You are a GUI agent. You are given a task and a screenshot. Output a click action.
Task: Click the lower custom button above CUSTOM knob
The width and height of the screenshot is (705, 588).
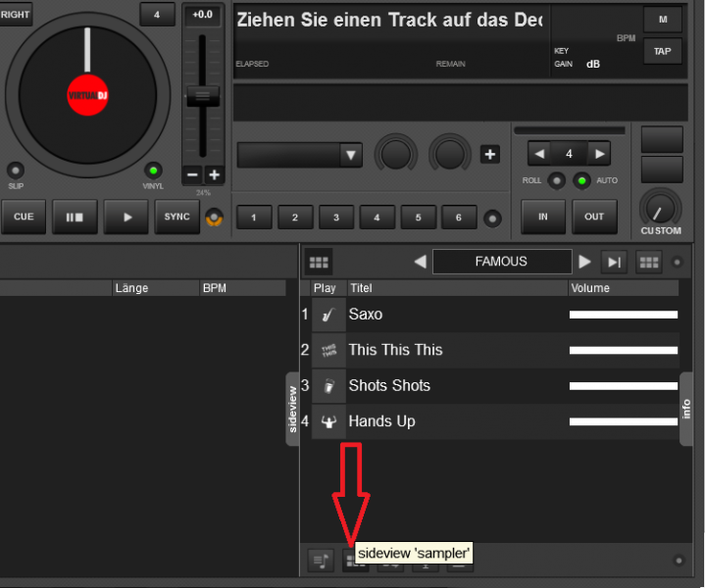coord(662,170)
